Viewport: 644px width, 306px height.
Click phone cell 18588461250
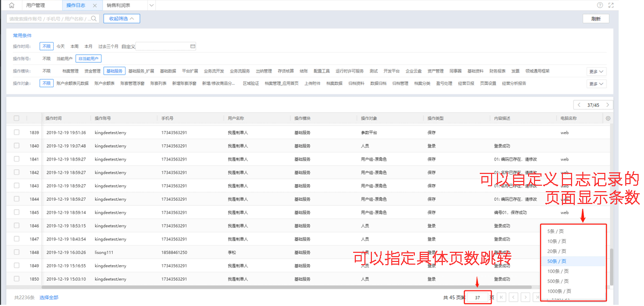174,252
